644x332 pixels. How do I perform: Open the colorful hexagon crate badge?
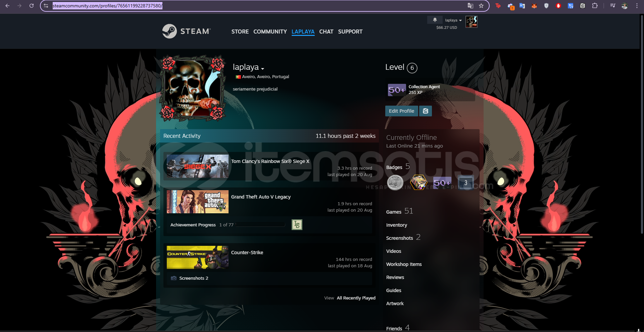[419, 183]
